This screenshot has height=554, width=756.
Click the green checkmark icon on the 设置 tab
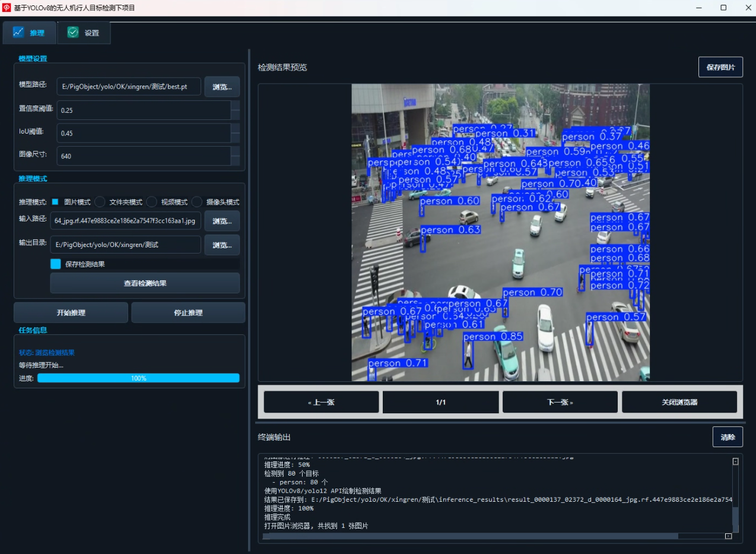(x=73, y=33)
